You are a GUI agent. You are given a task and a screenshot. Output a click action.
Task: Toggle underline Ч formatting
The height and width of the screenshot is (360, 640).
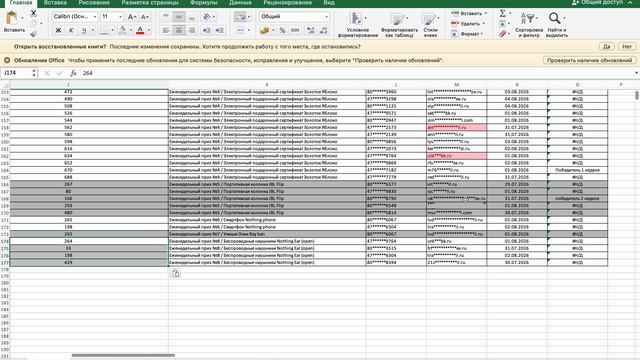[84, 30]
